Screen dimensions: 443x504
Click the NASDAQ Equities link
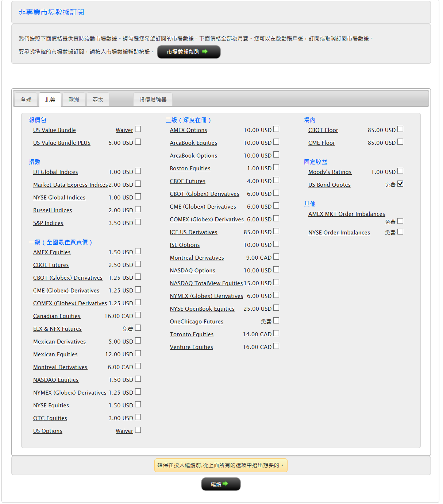56,380
